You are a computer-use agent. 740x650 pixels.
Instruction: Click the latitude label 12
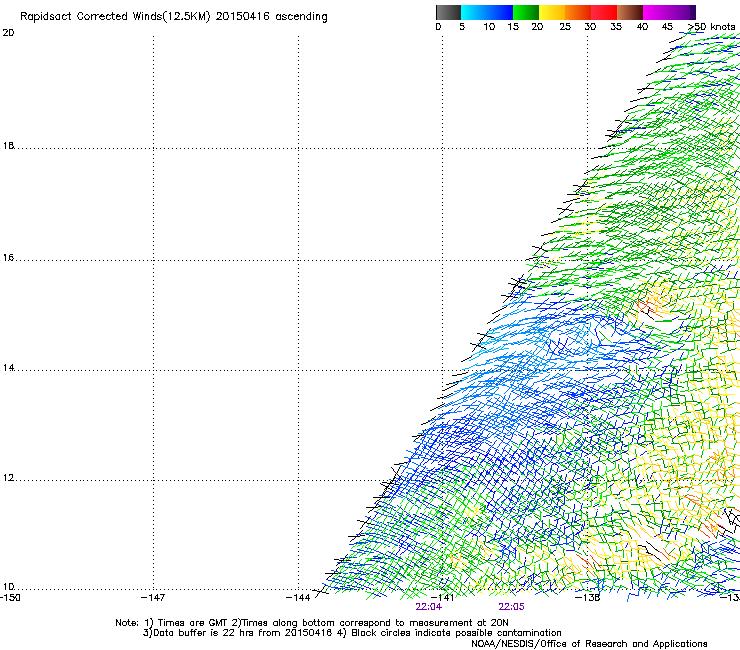(x=8, y=478)
